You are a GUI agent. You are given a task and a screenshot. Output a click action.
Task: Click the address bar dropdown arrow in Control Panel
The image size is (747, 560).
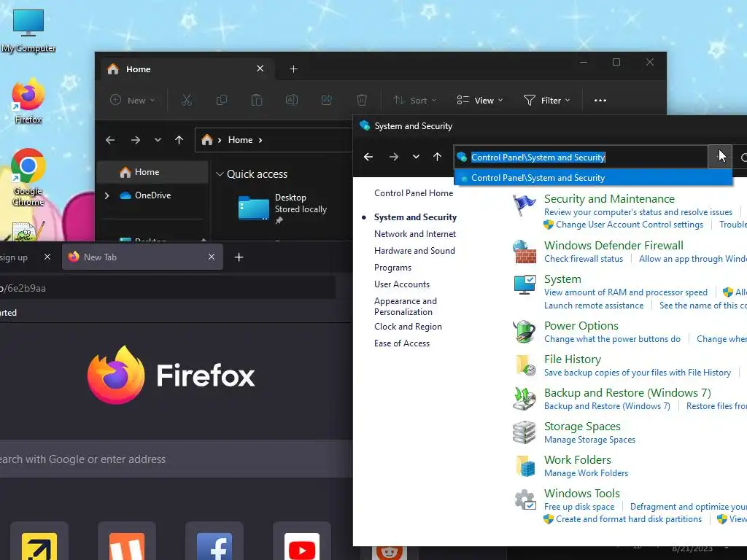pos(720,157)
